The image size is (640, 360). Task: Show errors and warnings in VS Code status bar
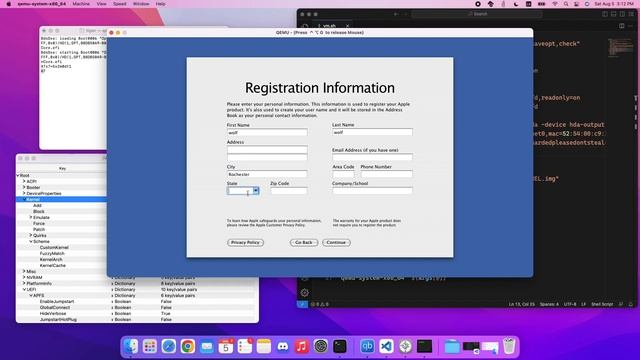320,304
